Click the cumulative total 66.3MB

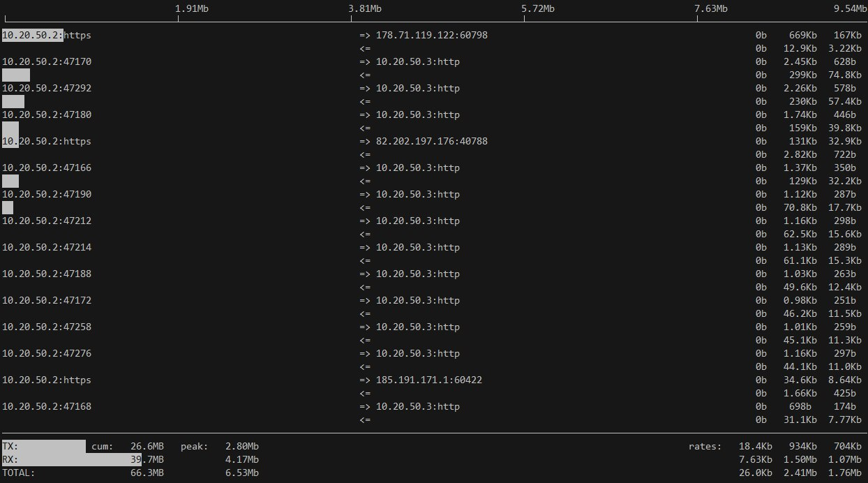(x=147, y=473)
